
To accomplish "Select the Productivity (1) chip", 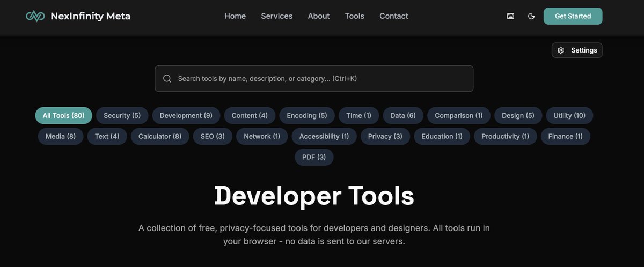I will 506,136.
